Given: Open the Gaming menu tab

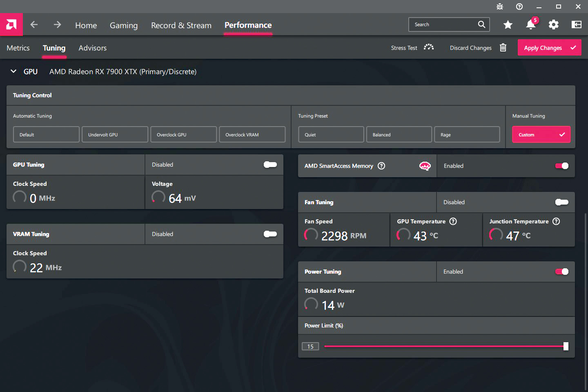Looking at the screenshot, I should pos(124,25).
